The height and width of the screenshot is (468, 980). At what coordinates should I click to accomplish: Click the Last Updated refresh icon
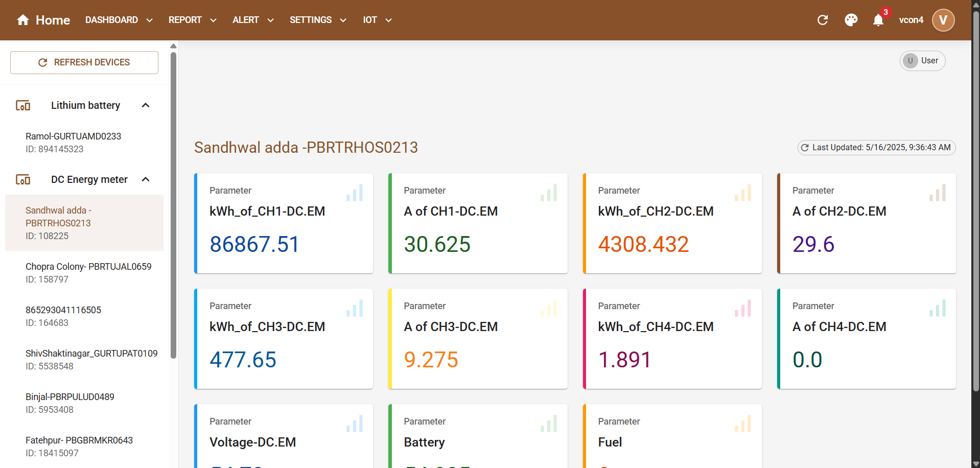(x=805, y=148)
